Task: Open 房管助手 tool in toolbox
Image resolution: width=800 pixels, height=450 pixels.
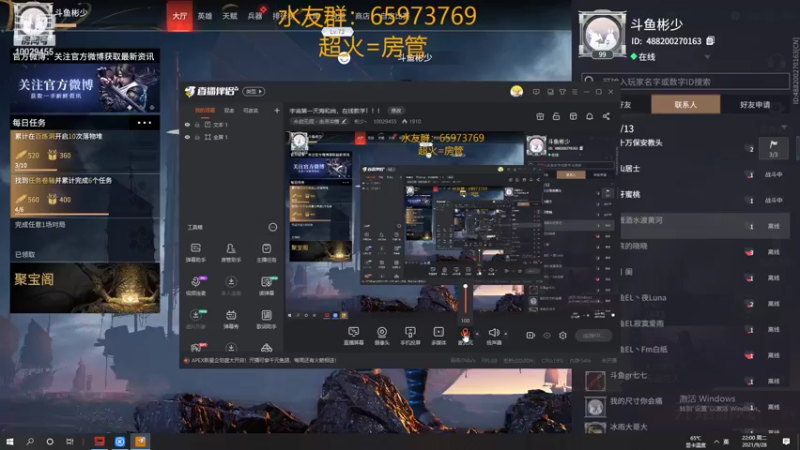Action: 231,253
